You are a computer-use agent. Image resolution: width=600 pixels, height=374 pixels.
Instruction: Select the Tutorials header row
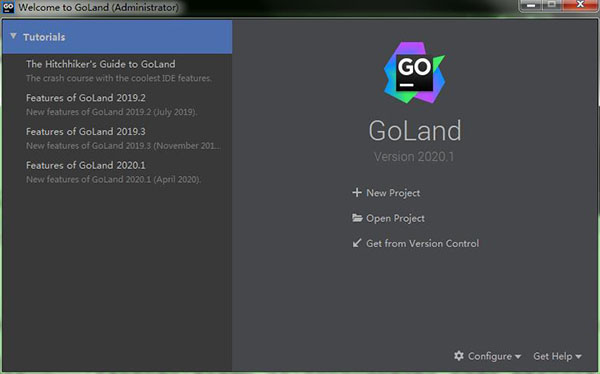click(117, 37)
